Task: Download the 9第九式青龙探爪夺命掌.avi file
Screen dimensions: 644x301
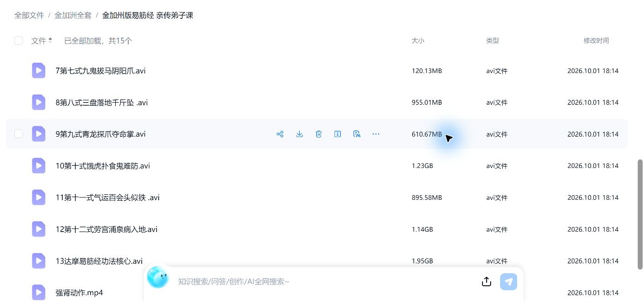Action: [300, 134]
